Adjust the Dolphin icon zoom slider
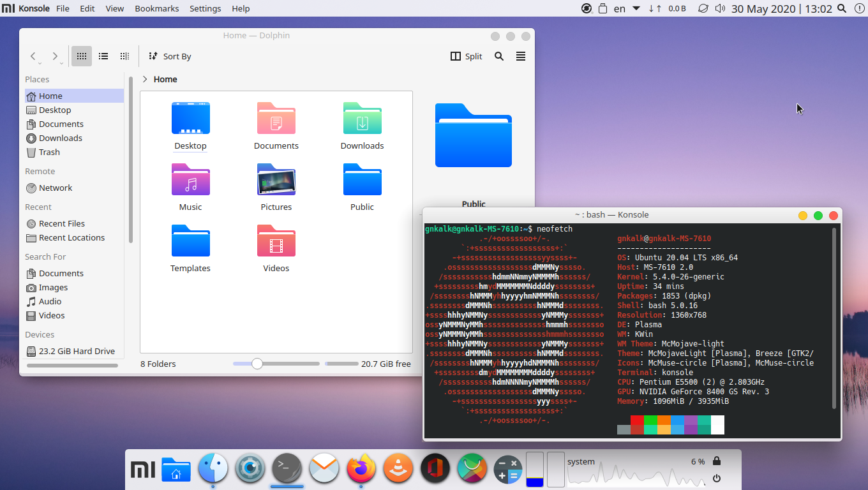868x490 pixels. [x=257, y=364]
